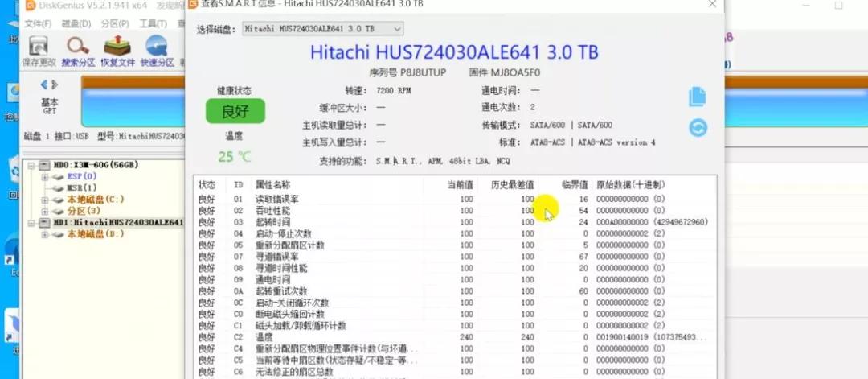868x379 pixels.
Task: Open the 磁盘(D) menu
Action: tap(76, 24)
